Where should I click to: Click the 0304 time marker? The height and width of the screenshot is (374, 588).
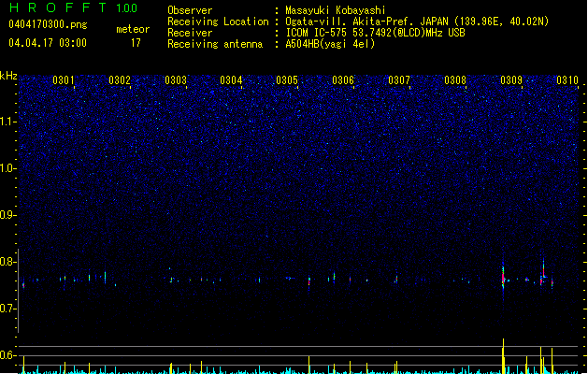pyautogui.click(x=231, y=80)
